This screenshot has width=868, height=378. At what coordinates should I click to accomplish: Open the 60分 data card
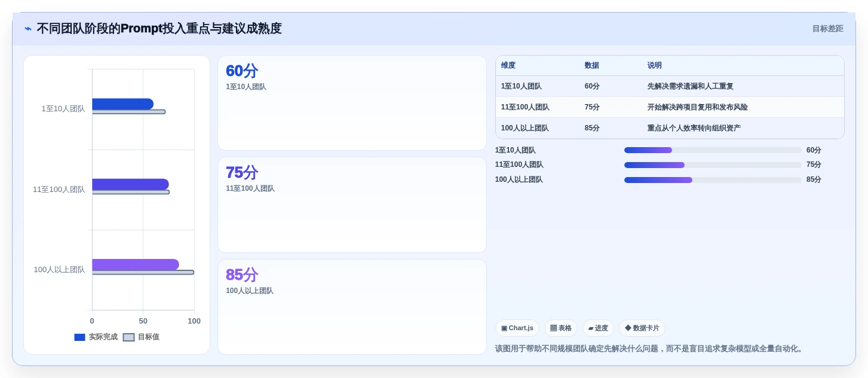(352, 103)
